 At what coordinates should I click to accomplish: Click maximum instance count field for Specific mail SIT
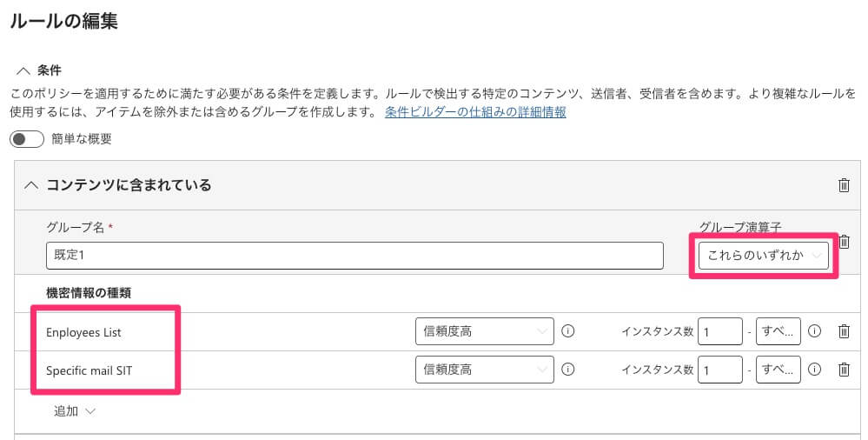coord(778,370)
